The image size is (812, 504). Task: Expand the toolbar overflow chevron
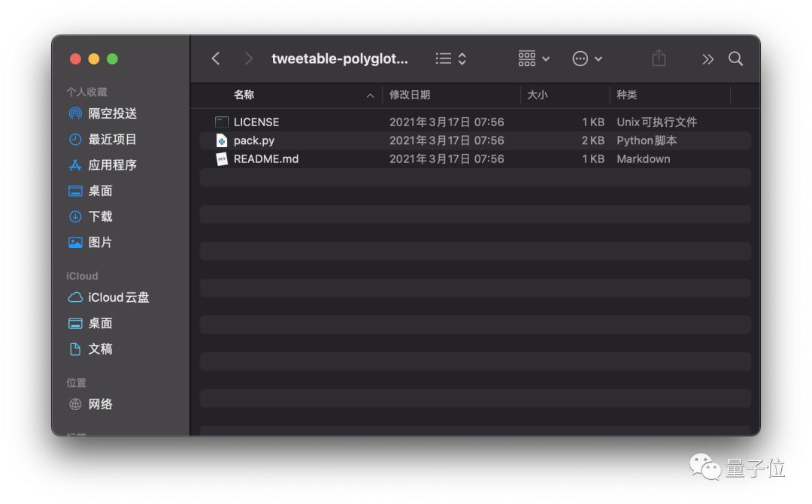click(x=707, y=58)
